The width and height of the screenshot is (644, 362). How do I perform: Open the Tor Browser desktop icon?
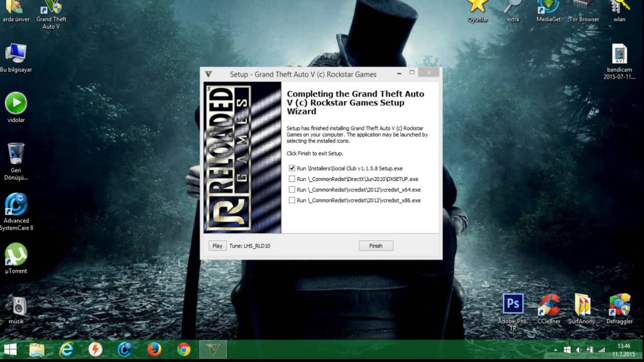click(584, 11)
